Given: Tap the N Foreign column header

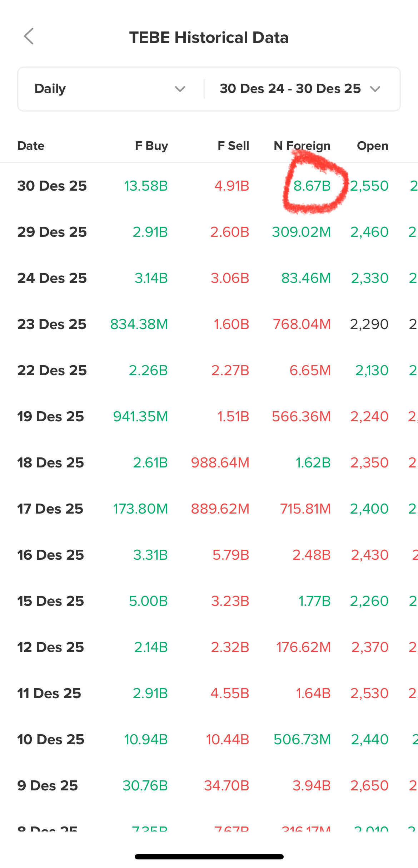Looking at the screenshot, I should pos(302,146).
